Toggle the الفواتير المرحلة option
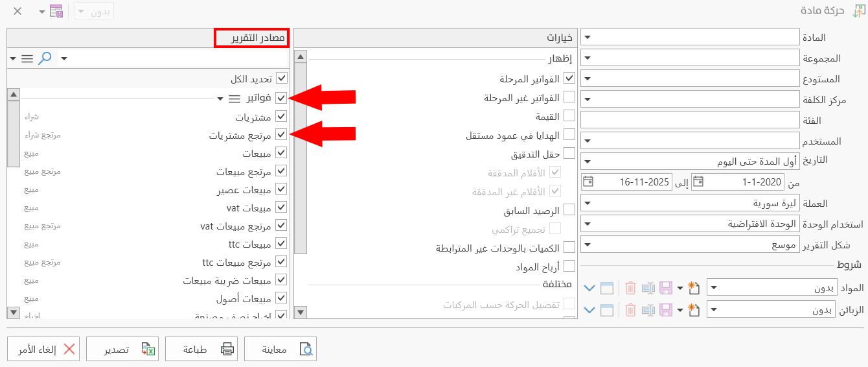This screenshot has width=868, height=367. click(x=569, y=78)
